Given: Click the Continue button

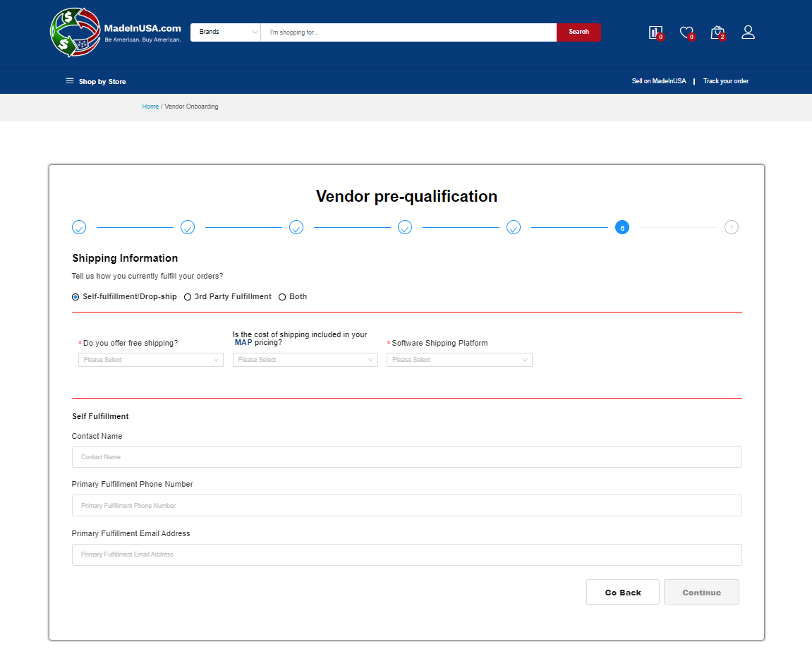Looking at the screenshot, I should click(x=701, y=592).
